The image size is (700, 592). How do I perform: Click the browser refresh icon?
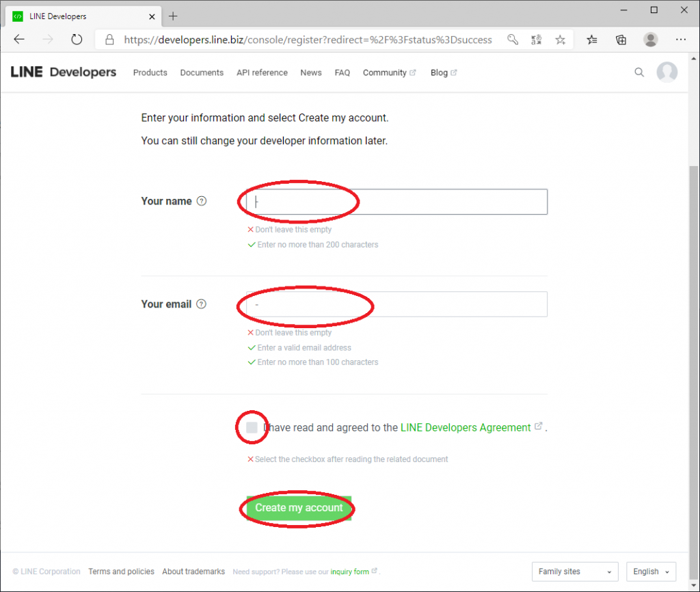click(77, 40)
